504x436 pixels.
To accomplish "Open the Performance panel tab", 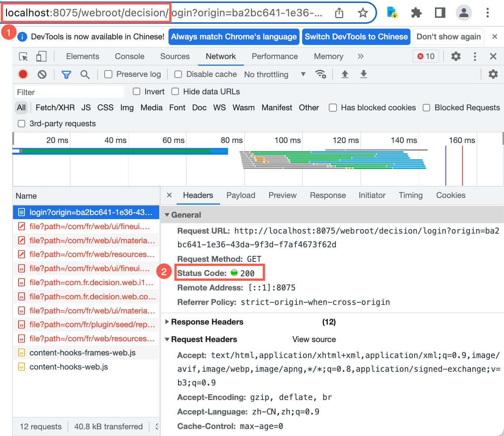I will (275, 56).
